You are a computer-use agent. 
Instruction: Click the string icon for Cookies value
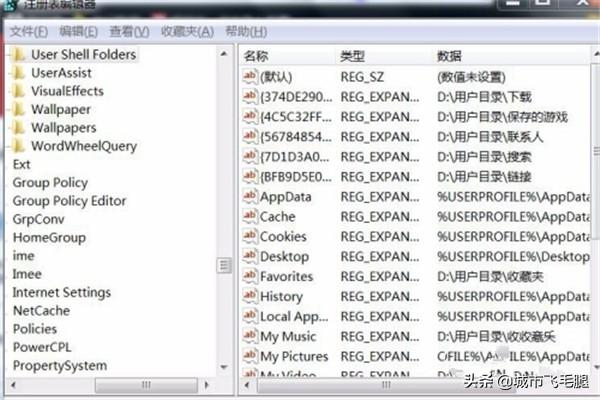(x=249, y=236)
